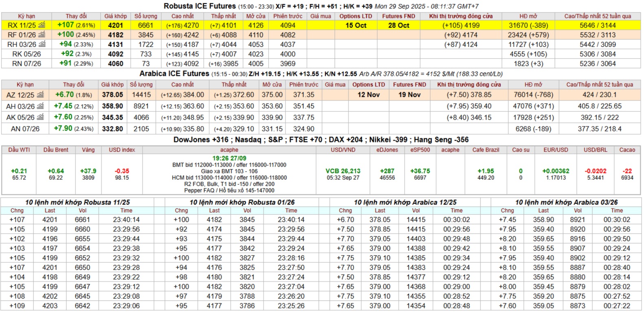
Task: Open the chart icon for RX 11/25
Action: coord(42,25)
